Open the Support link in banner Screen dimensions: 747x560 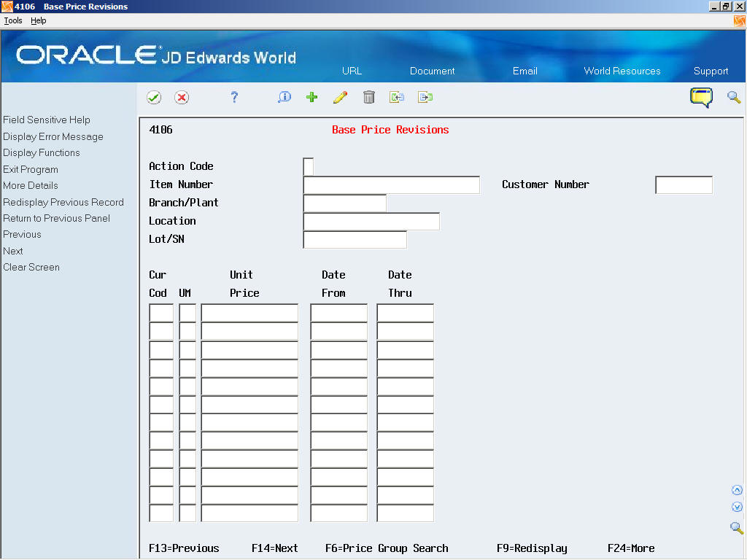tap(711, 71)
